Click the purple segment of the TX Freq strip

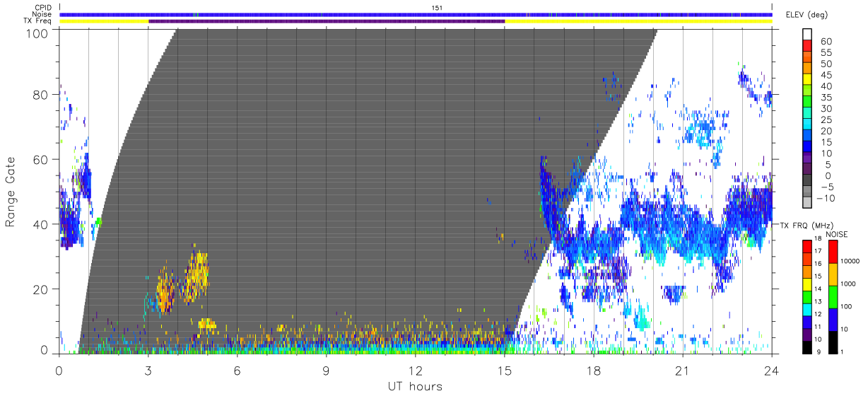(327, 21)
